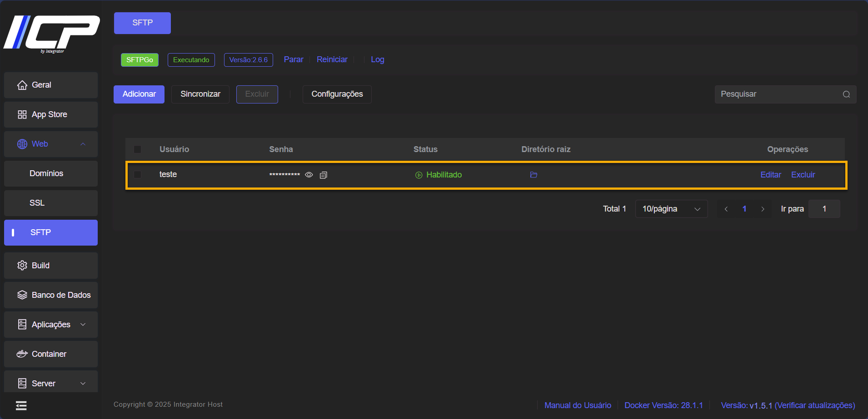Copy the password for user teste
The image size is (868, 419).
323,175
